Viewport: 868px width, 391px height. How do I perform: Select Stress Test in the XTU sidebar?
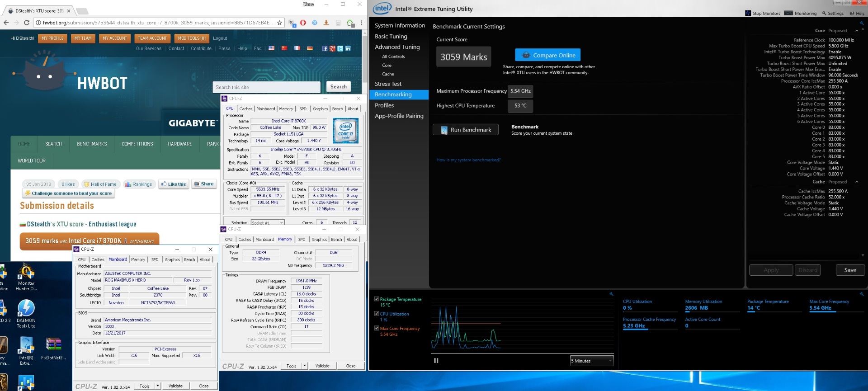pyautogui.click(x=388, y=84)
